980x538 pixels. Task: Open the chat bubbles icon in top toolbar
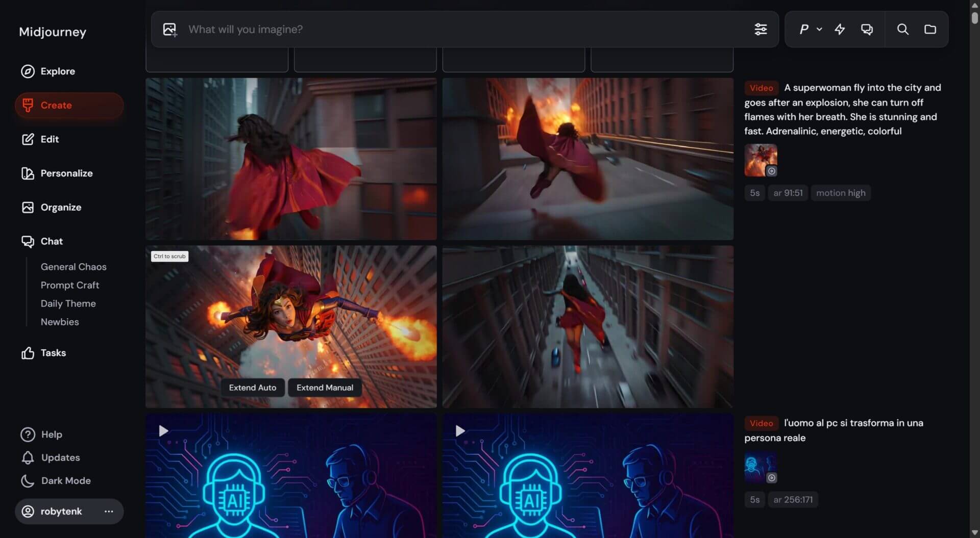(x=867, y=30)
